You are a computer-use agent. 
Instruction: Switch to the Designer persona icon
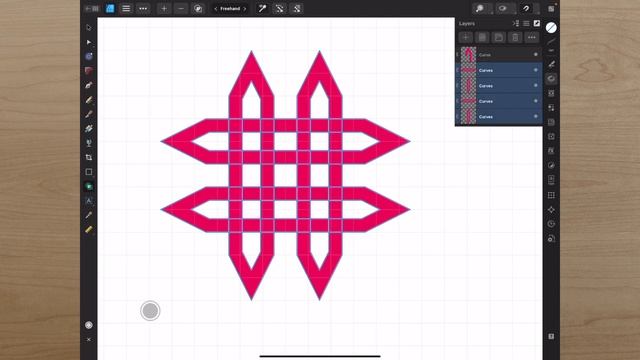(110, 9)
